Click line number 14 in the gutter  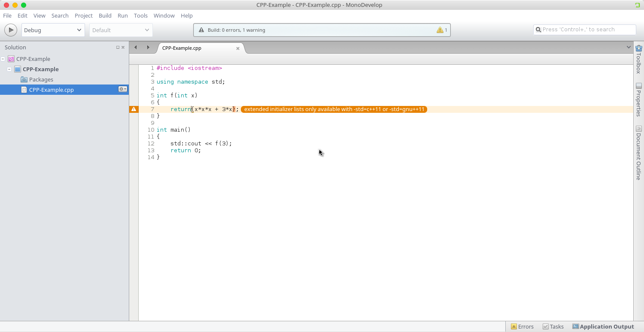click(150, 157)
